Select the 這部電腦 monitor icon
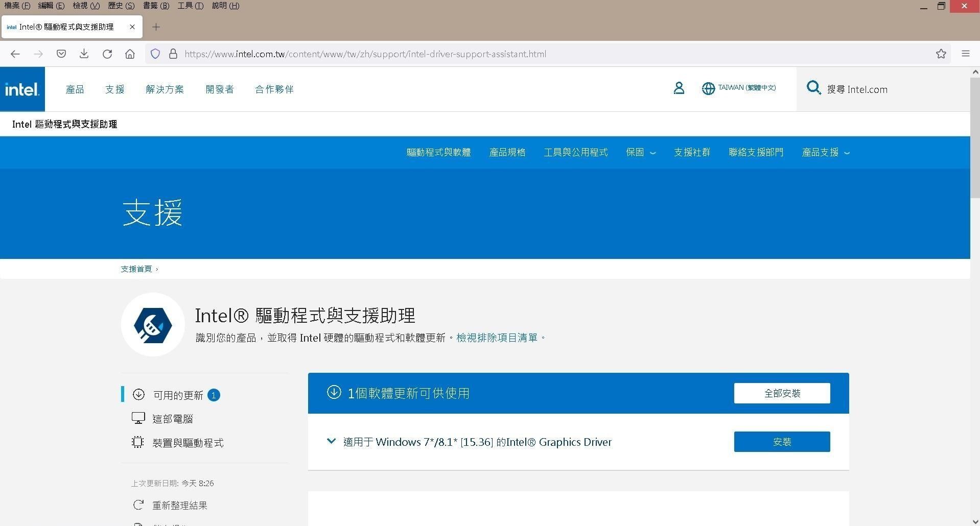The image size is (980, 526). tap(138, 418)
